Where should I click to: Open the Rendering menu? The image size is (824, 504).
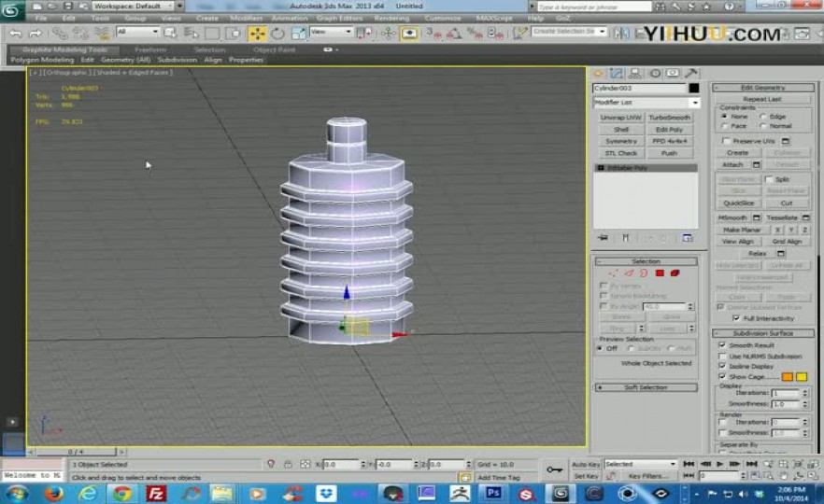(391, 19)
